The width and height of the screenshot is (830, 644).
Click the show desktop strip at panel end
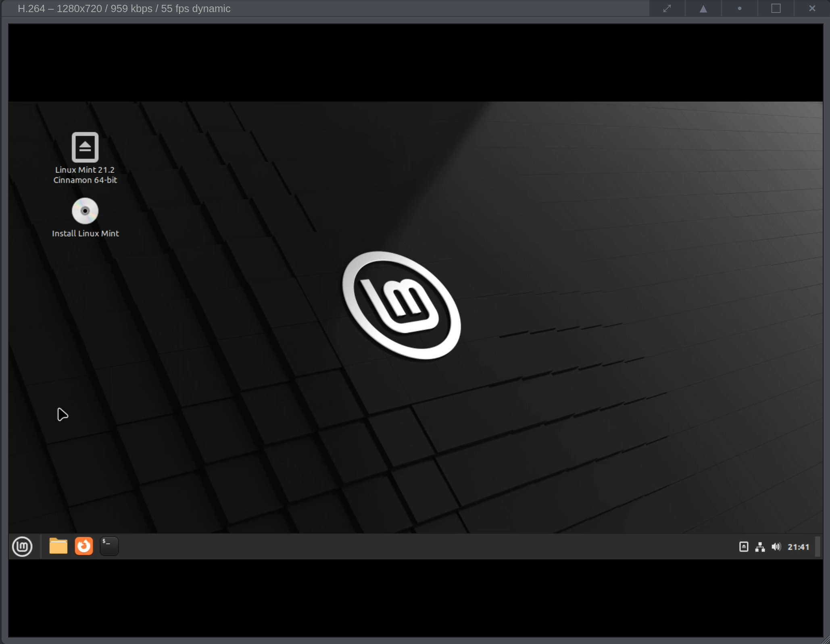(x=818, y=546)
